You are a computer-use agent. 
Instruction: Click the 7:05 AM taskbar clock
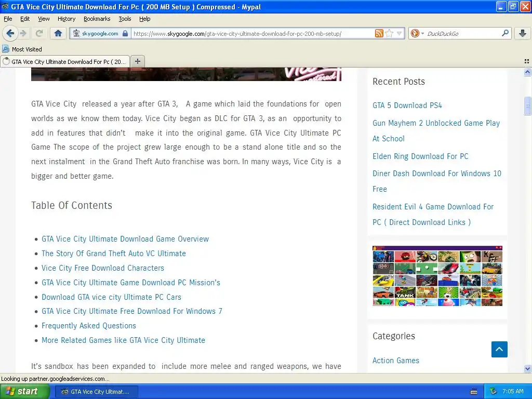click(513, 391)
